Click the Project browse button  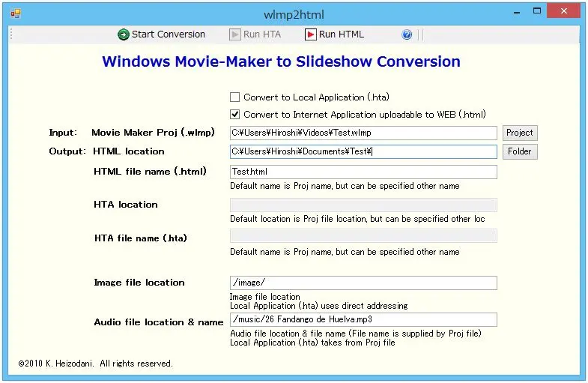click(x=519, y=133)
